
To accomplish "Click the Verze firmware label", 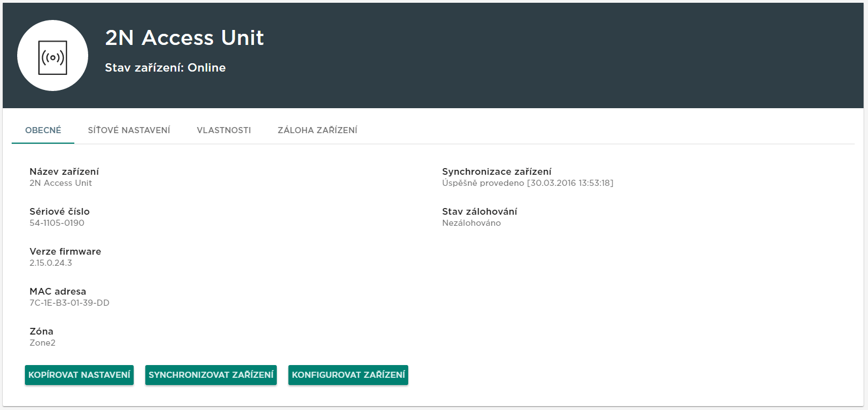I will click(x=65, y=252).
